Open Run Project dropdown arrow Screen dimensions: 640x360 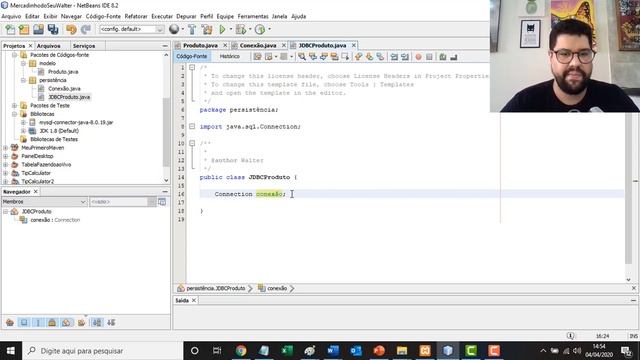231,29
